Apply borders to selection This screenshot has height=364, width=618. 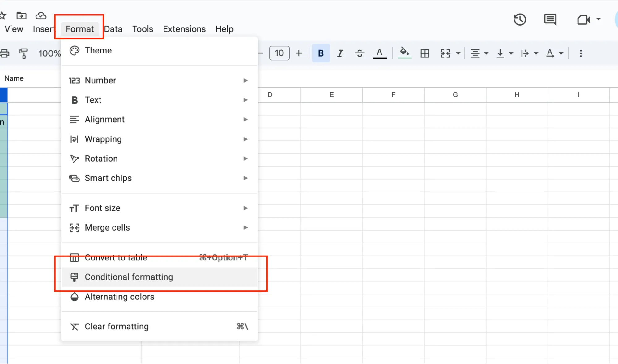425,53
